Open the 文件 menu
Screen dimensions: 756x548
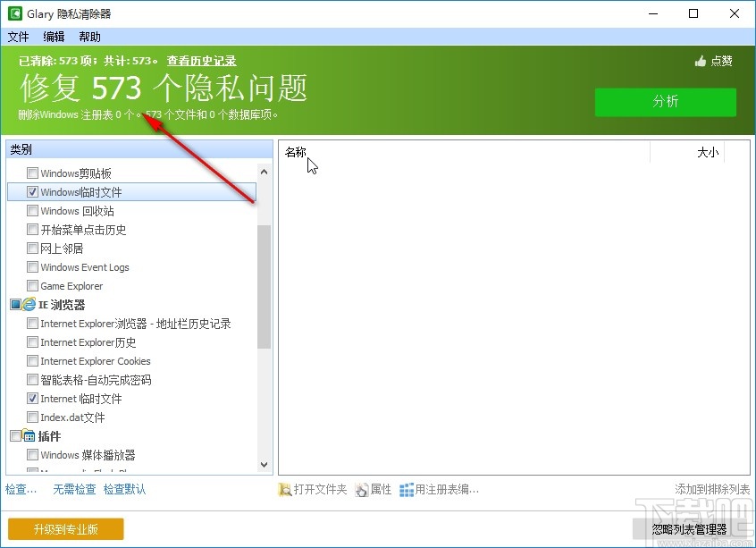[x=19, y=37]
